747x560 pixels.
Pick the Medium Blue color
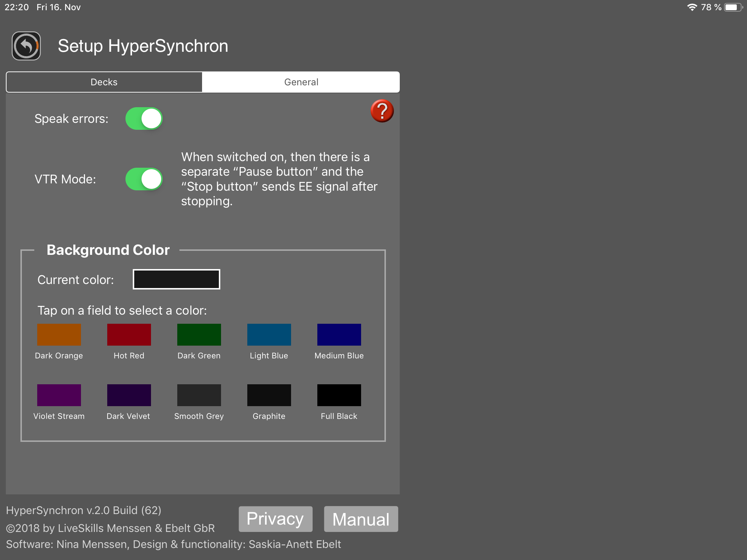tap(339, 335)
